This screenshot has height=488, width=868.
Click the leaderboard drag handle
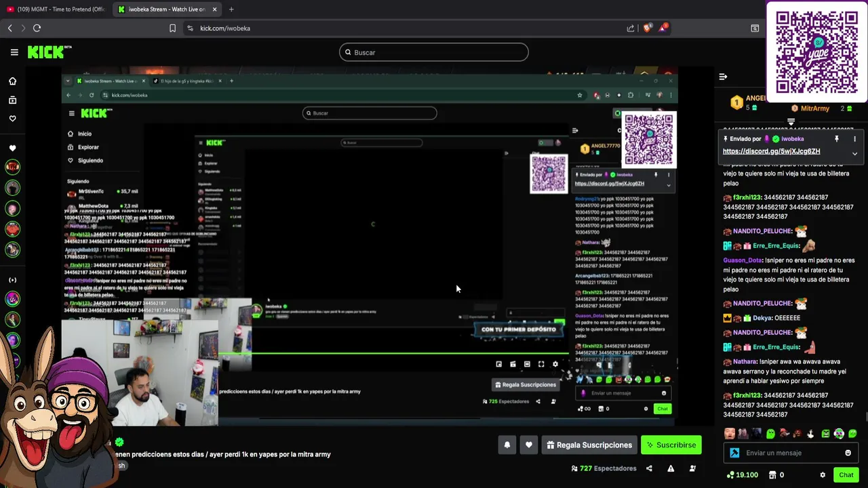791,122
